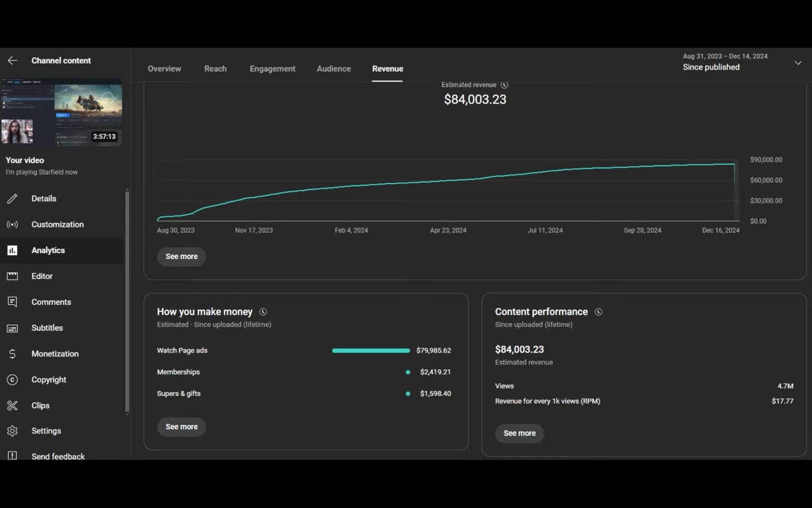Switch to the Overview tab
The width and height of the screenshot is (812, 508).
click(164, 69)
